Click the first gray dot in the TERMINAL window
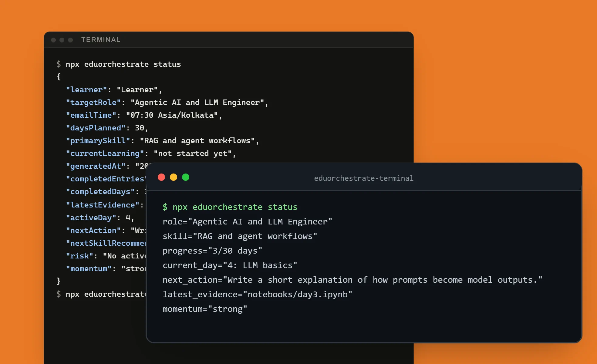 53,40
